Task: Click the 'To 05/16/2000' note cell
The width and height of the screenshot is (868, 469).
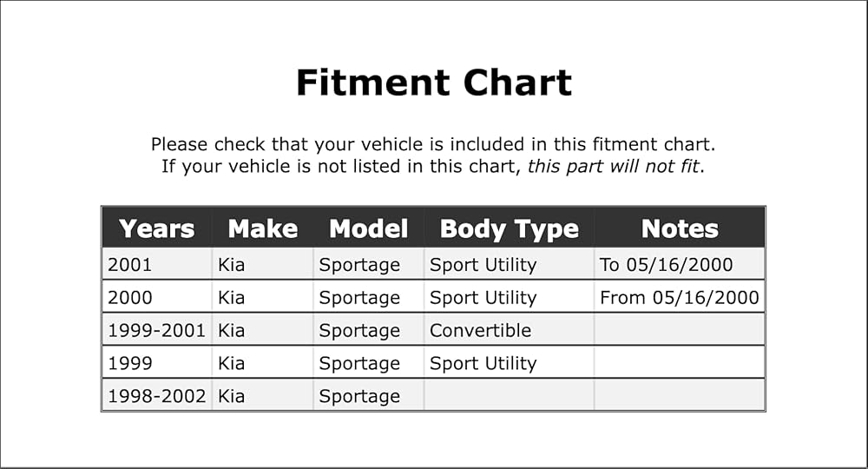Action: pos(680,264)
